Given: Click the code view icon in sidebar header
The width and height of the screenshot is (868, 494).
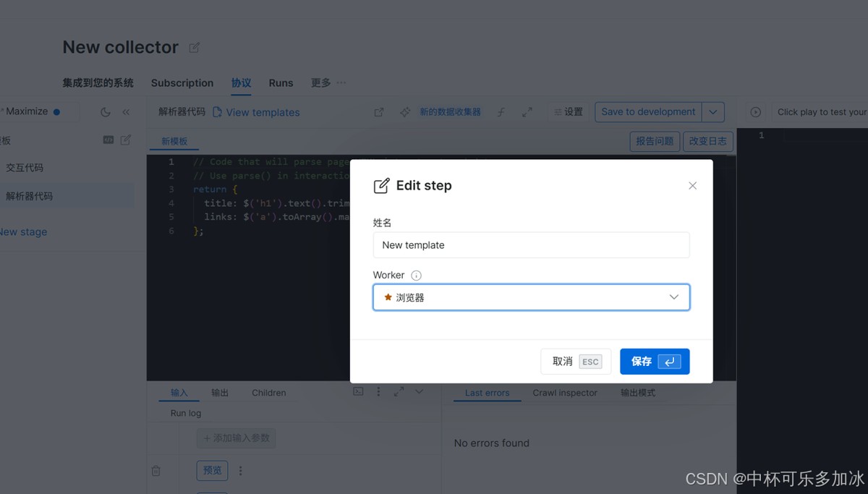Looking at the screenshot, I should [109, 140].
